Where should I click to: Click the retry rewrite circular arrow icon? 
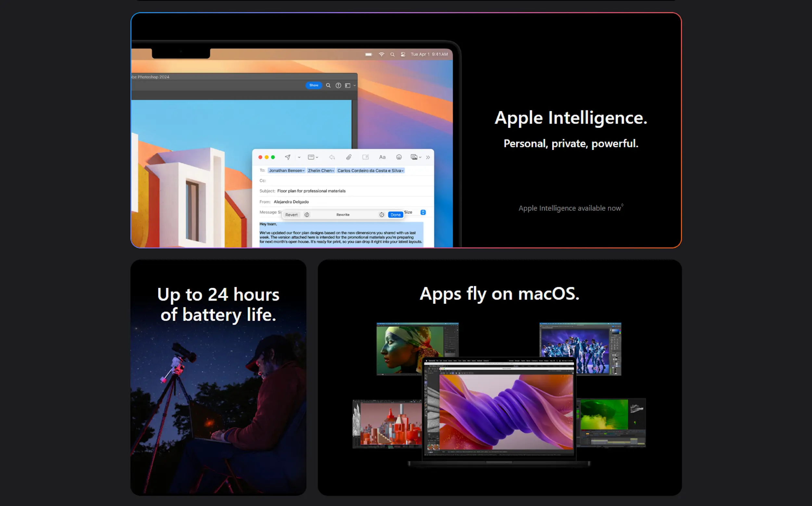(382, 215)
